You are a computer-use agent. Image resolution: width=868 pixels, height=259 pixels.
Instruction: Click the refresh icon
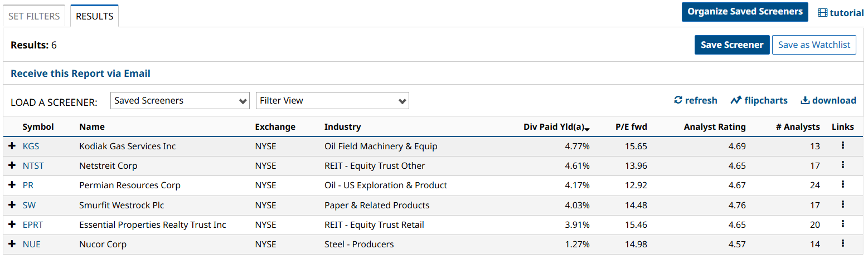click(x=678, y=100)
